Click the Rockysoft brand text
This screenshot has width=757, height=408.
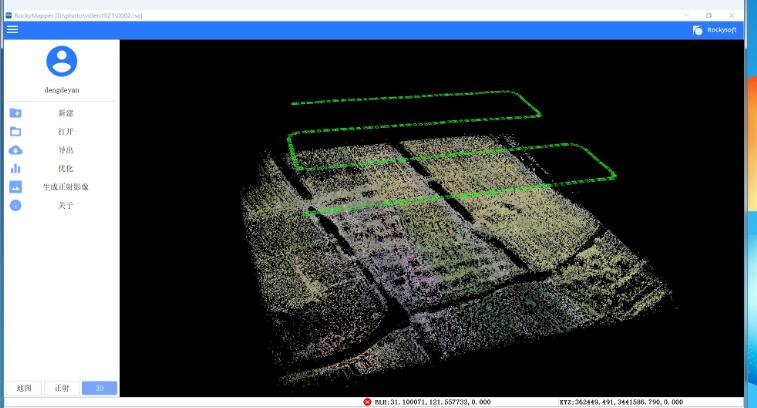point(722,30)
